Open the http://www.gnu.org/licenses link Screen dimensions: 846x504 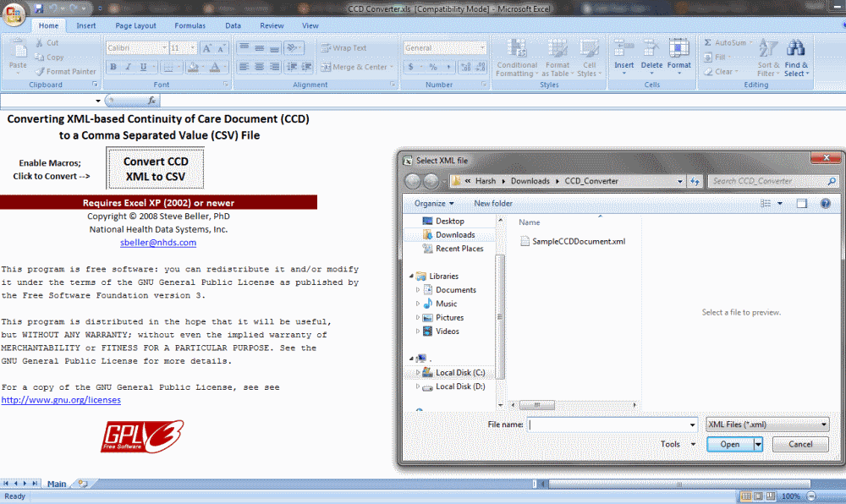[x=61, y=400]
